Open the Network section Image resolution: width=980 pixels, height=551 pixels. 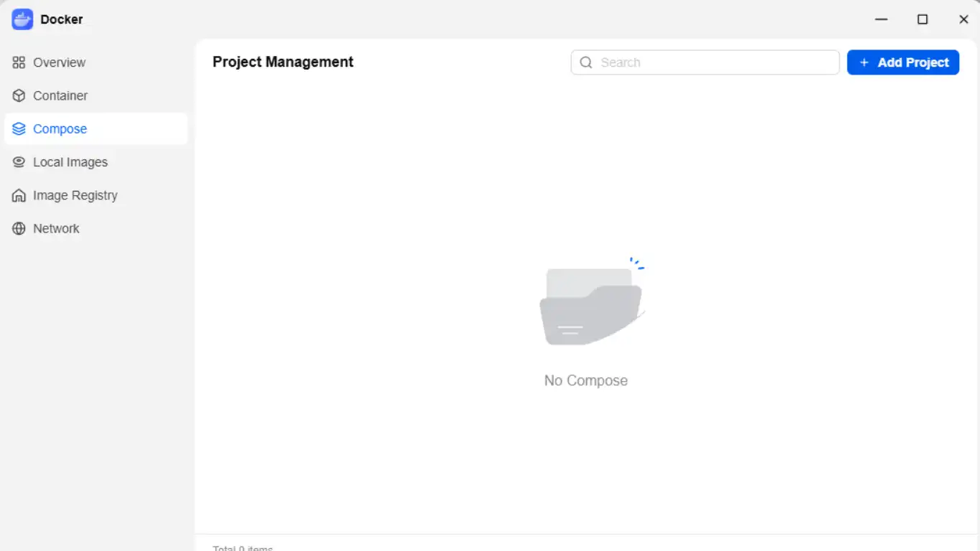click(95, 229)
